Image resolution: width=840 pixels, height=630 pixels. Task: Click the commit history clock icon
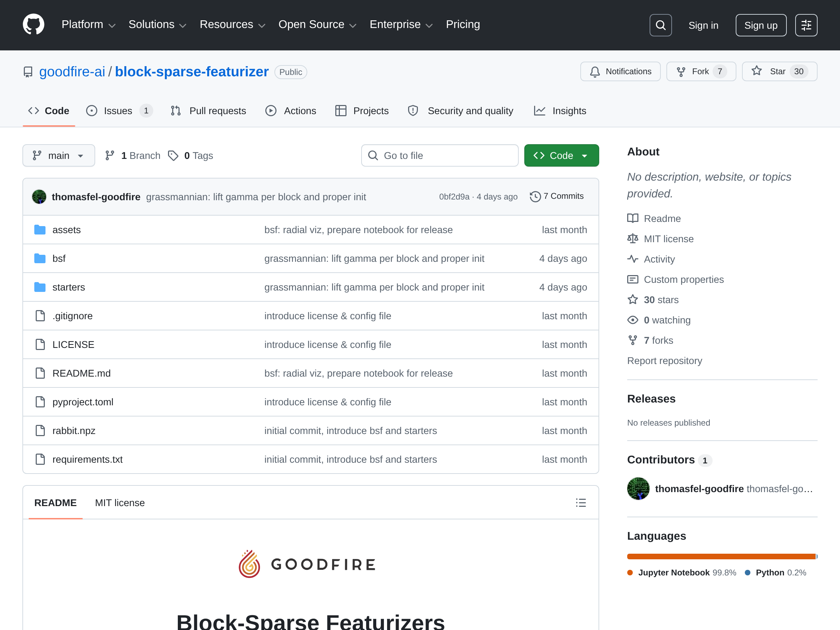(535, 197)
